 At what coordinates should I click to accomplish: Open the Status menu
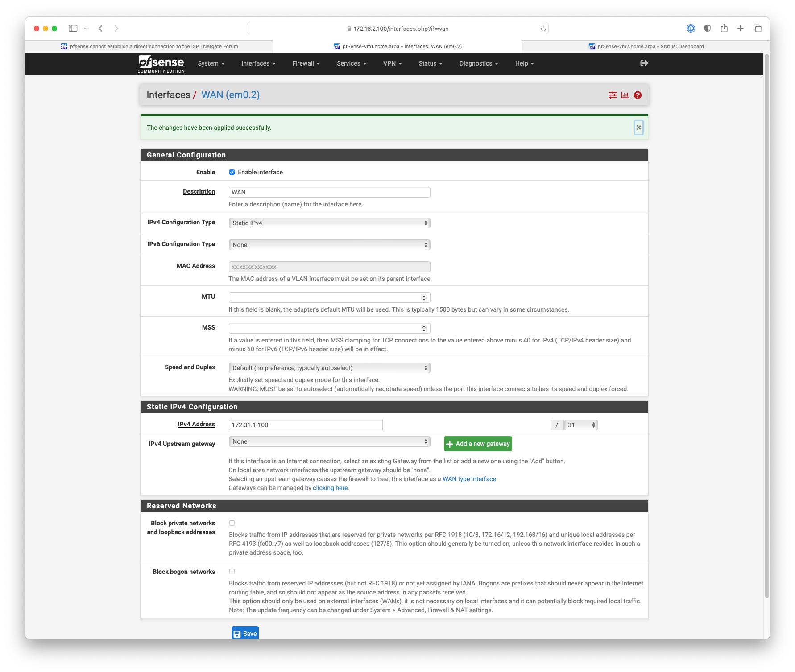tap(431, 63)
